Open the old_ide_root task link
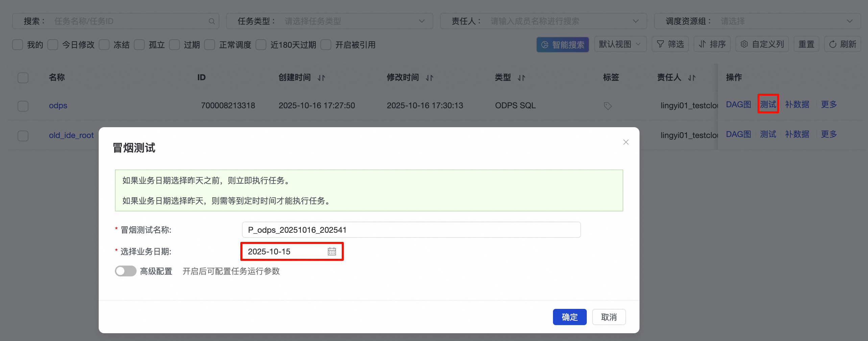The image size is (868, 341). (71, 135)
